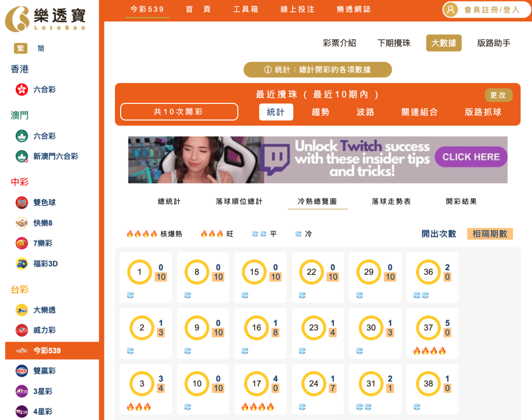Select the 快樂8 lottery icon
The height and width of the screenshot is (420, 532).
21,222
